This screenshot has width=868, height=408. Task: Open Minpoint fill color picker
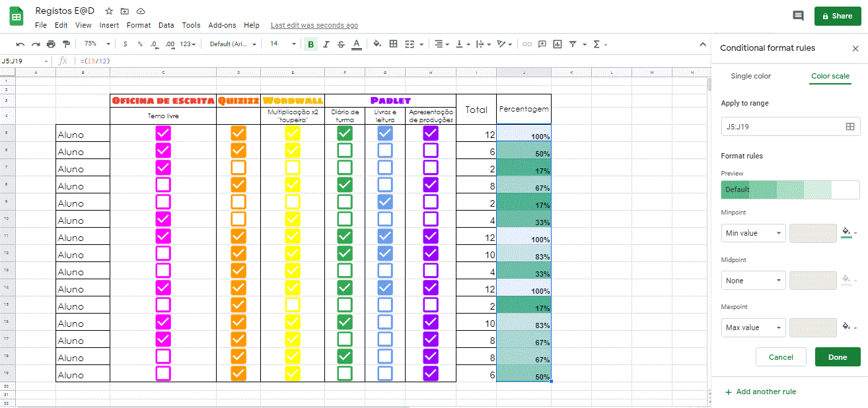click(x=850, y=232)
